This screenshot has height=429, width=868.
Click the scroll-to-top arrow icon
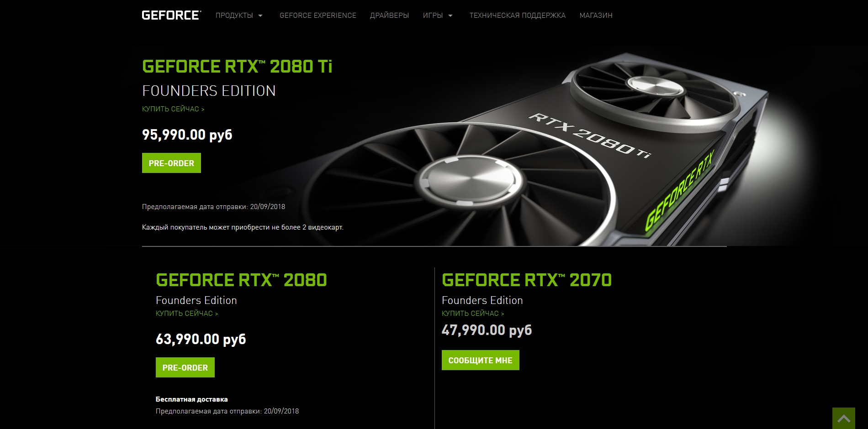[843, 418]
